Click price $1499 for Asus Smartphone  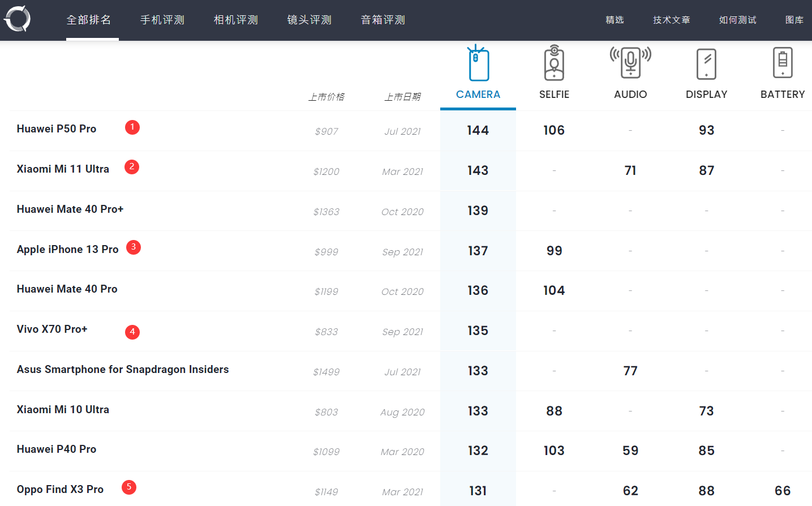[326, 372]
